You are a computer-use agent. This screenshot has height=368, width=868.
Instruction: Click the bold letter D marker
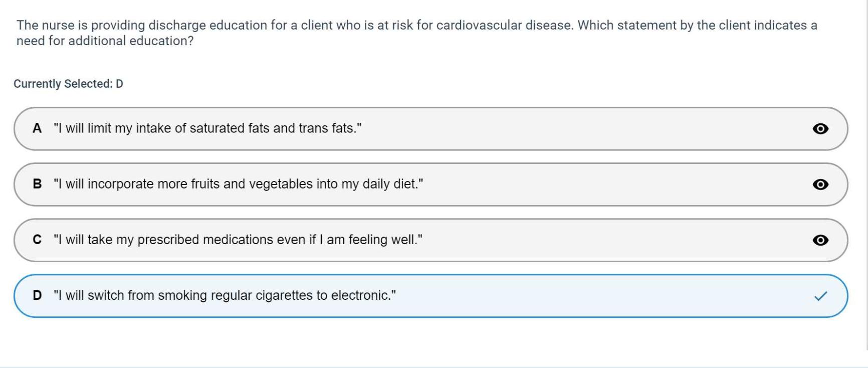pos(37,295)
